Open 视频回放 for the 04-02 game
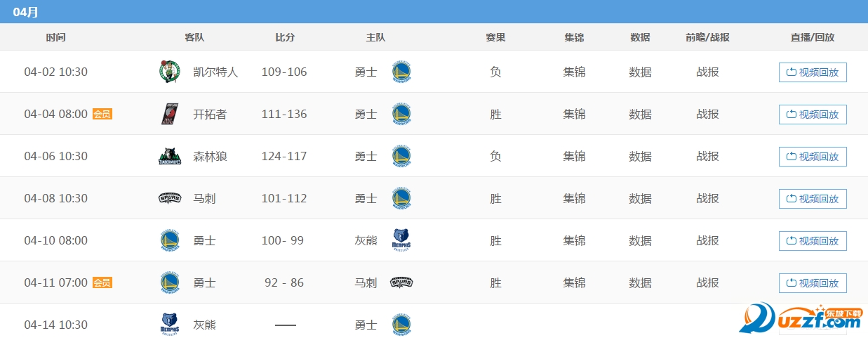 coord(813,72)
